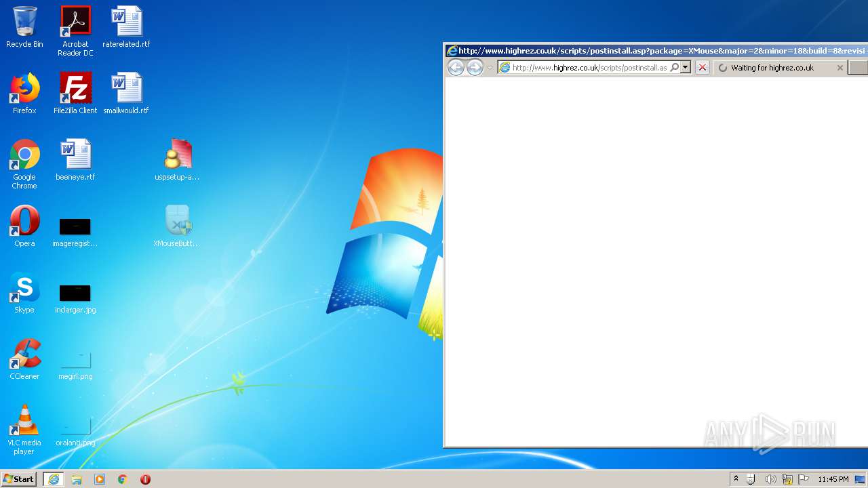
Task: Click Internet Explorer taskbar button
Action: coord(53,479)
